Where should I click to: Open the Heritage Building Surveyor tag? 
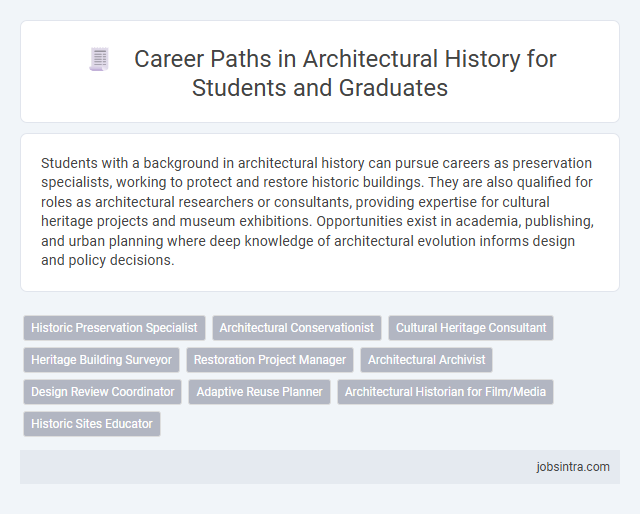tap(102, 360)
